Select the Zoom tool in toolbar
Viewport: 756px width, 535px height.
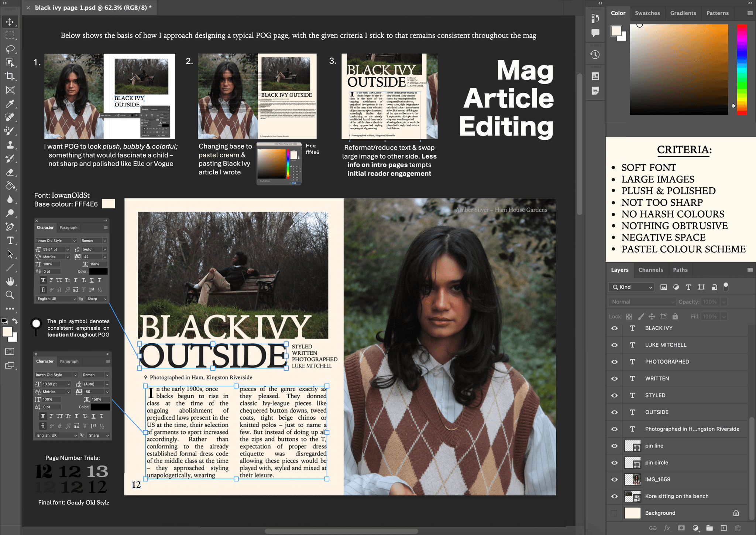point(10,295)
